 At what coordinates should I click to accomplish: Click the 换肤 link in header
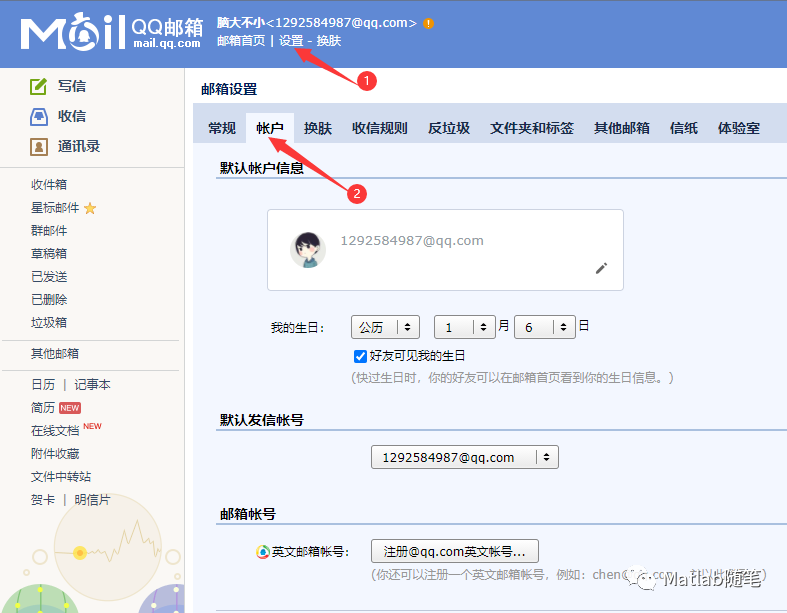coord(329,41)
